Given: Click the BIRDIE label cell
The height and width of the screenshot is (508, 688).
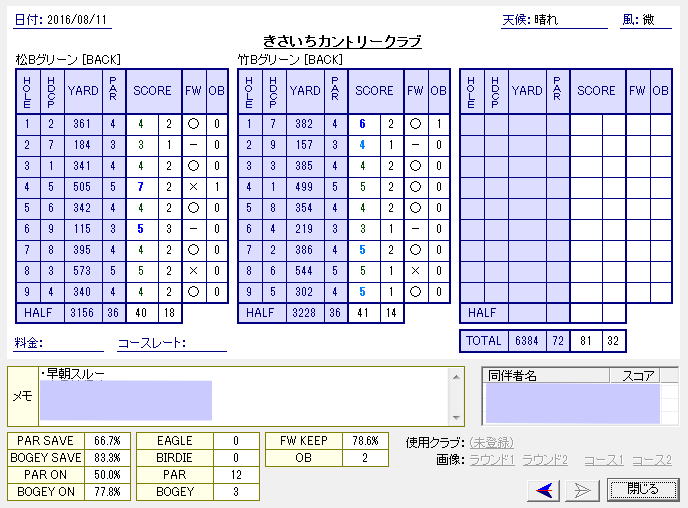Looking at the screenshot, I should [175, 458].
